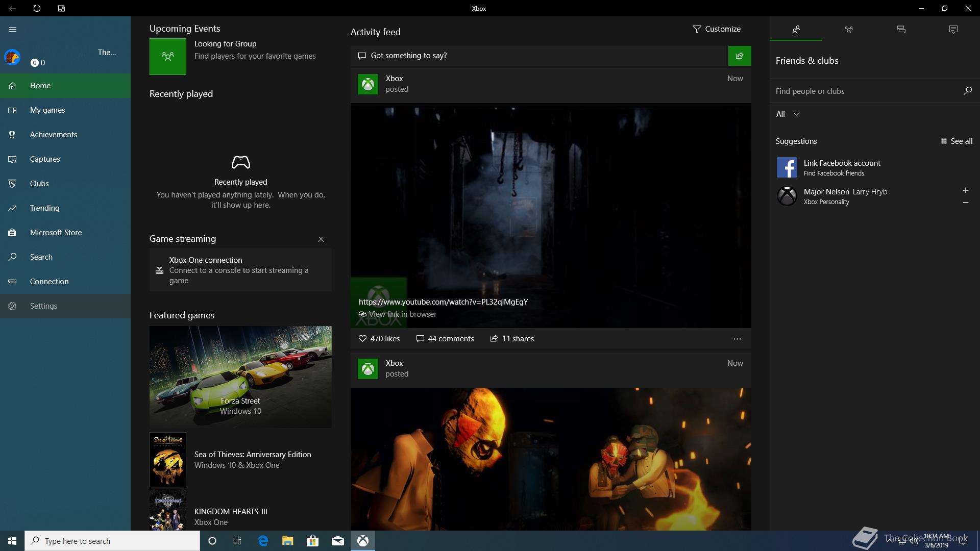Click View link in browser
Viewport: 980px width, 551px height.
(398, 314)
